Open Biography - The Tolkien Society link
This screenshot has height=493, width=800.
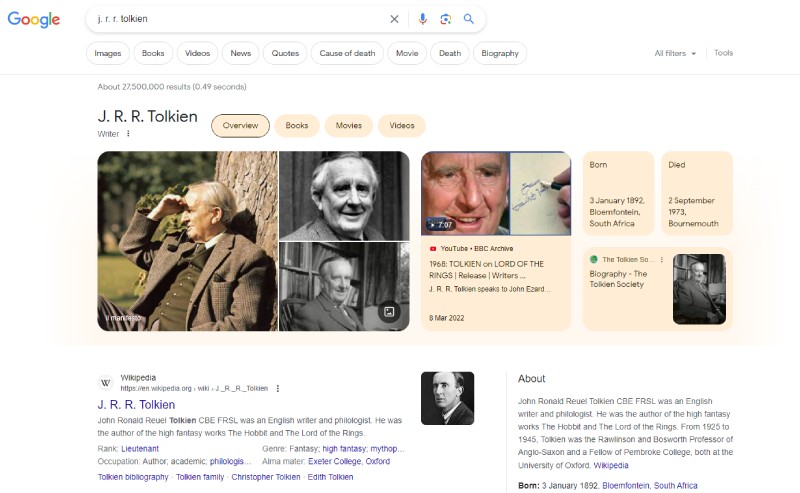pos(618,279)
